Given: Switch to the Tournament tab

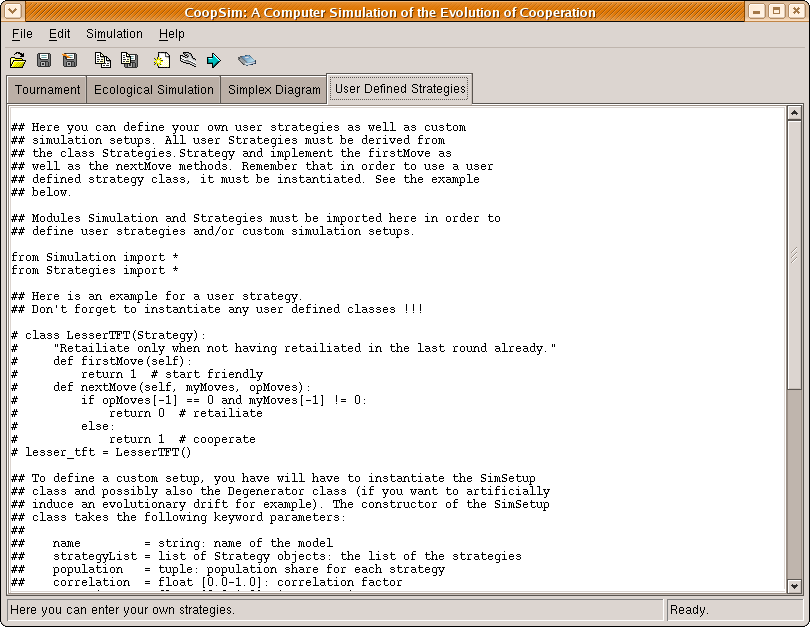Looking at the screenshot, I should click(47, 90).
